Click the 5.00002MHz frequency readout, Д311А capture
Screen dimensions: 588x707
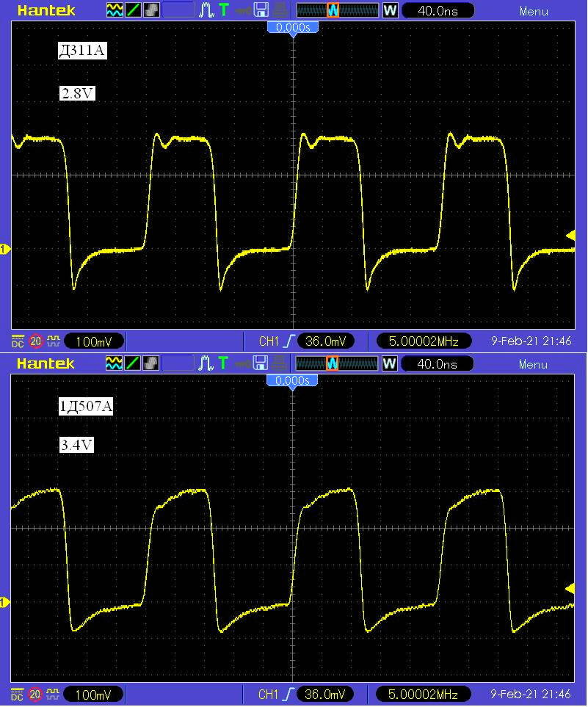click(424, 341)
